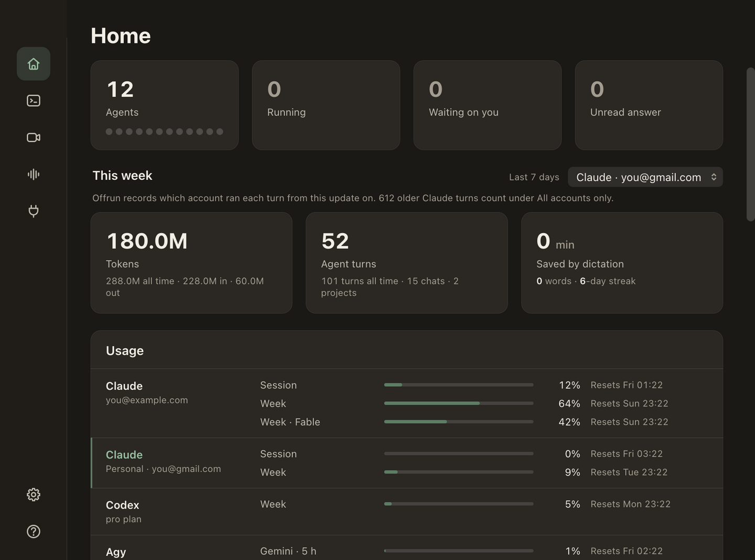Viewport: 755px width, 560px height.
Task: Select the Codex pro plan row
Action: point(407,512)
